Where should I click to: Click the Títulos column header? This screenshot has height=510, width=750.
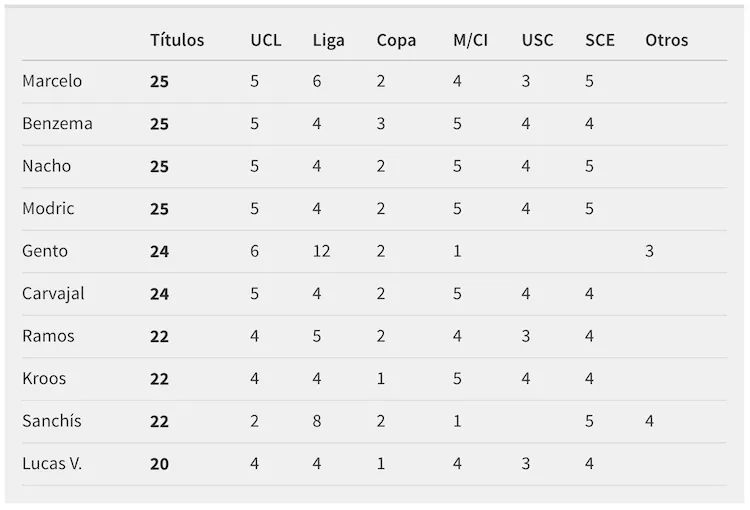tap(177, 40)
